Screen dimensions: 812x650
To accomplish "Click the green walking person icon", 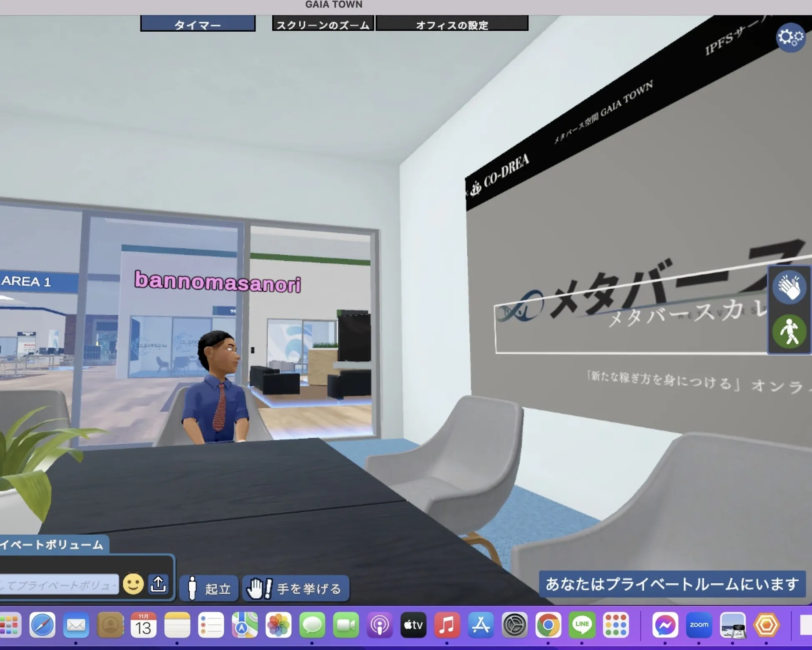I will [789, 332].
